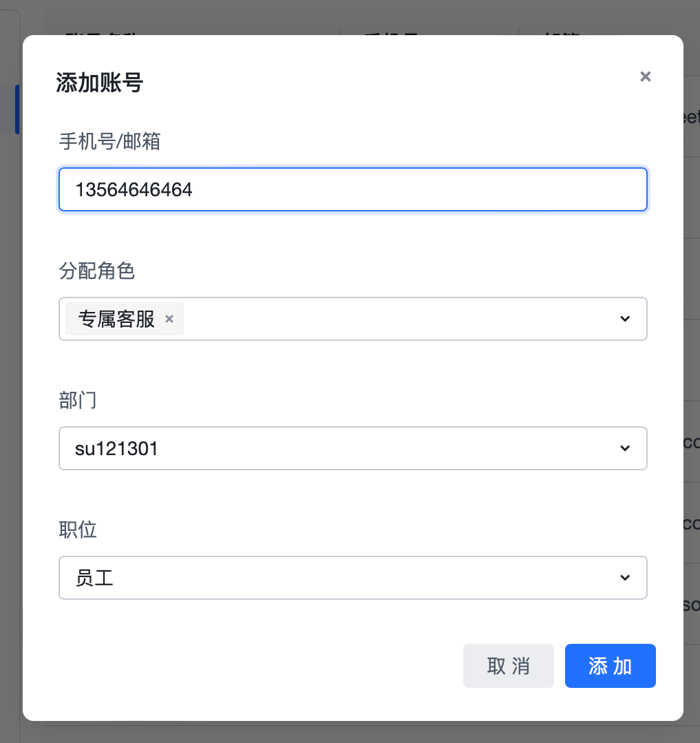
Task: Click the 取消 button
Action: [x=508, y=666]
